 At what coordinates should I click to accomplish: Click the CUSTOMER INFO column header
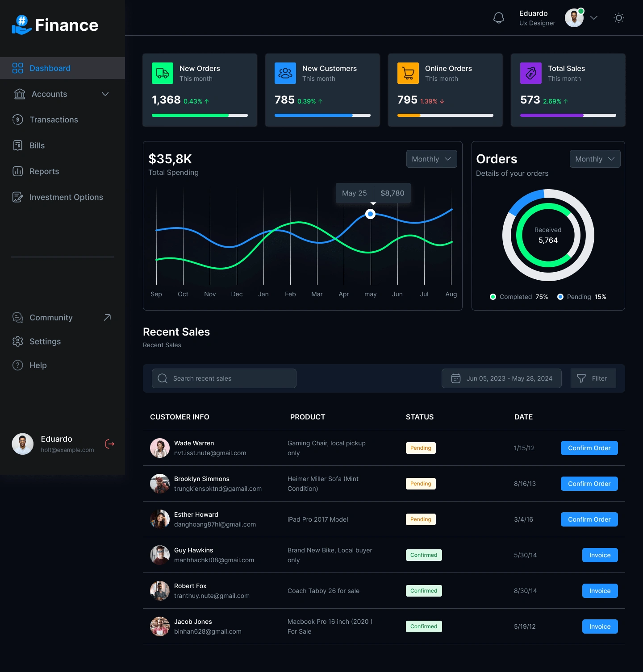[180, 417]
